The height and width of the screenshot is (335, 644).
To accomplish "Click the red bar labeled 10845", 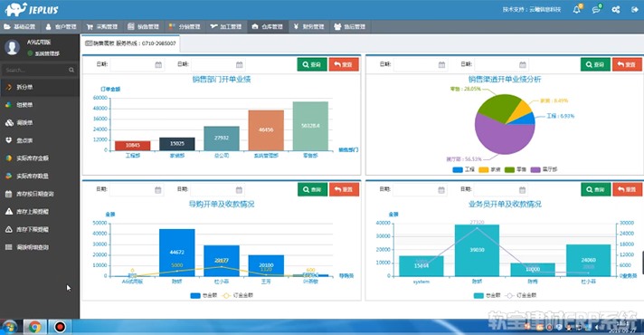I will point(133,146).
